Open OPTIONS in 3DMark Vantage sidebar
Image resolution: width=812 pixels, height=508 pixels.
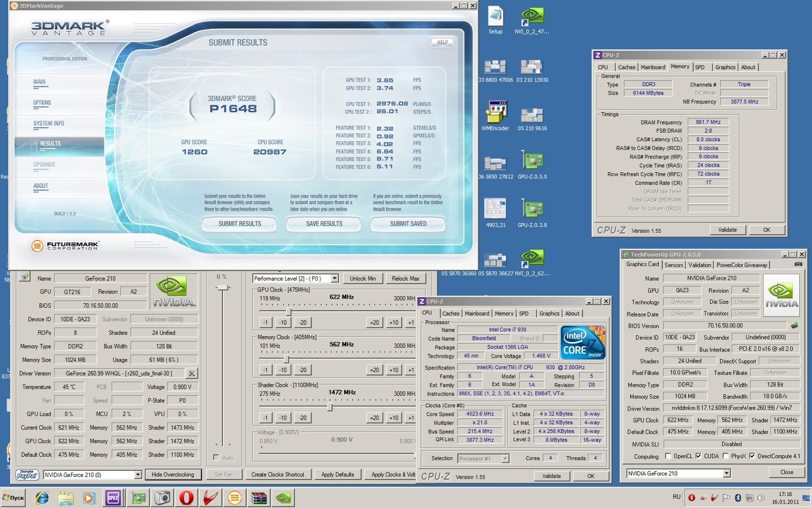point(42,103)
